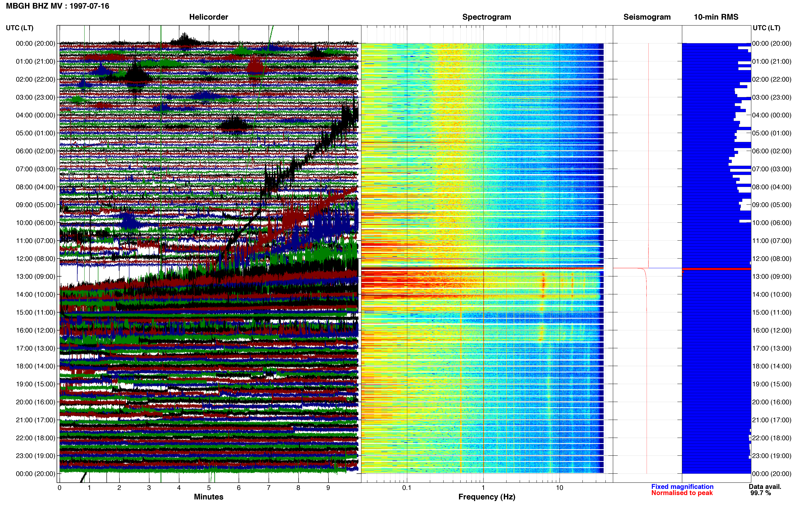Viewport: 812px width, 508px height.
Task: Click left time label '16:00 (12:00)'
Action: [36, 330]
